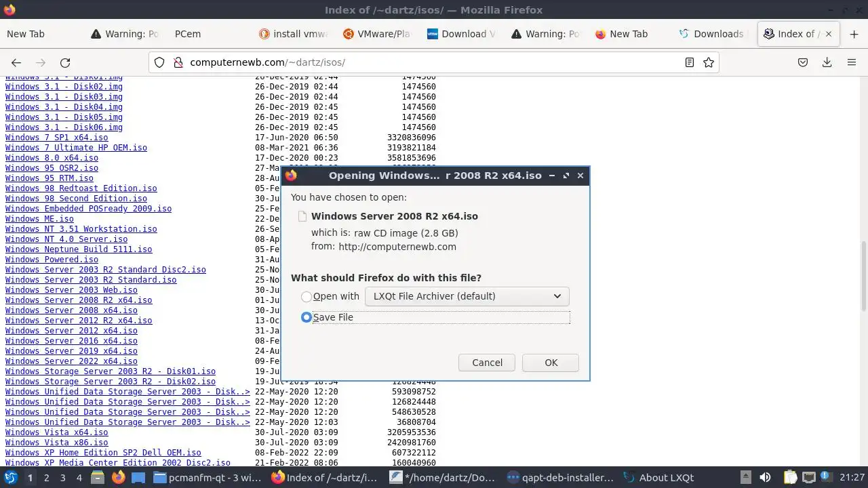
Task: Switch to virtual desktop 1
Action: point(30,478)
